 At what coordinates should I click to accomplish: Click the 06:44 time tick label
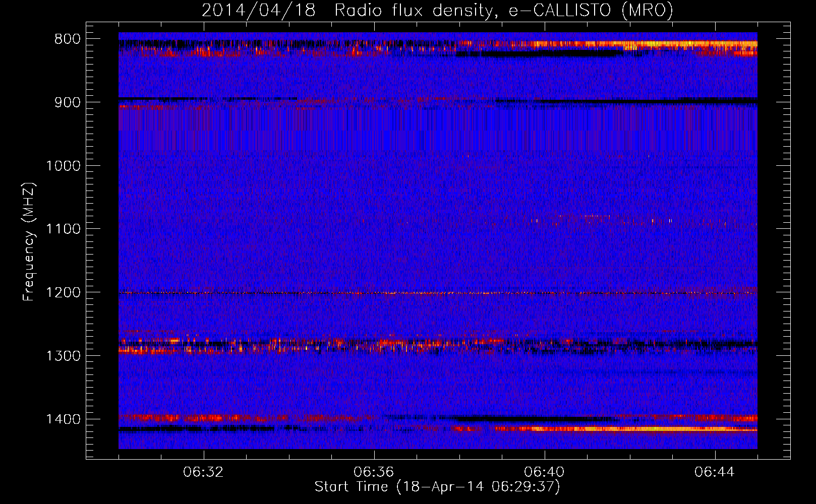pyautogui.click(x=715, y=472)
